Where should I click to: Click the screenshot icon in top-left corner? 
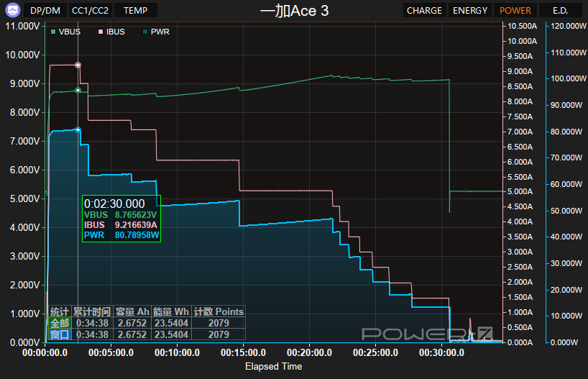click(12, 10)
